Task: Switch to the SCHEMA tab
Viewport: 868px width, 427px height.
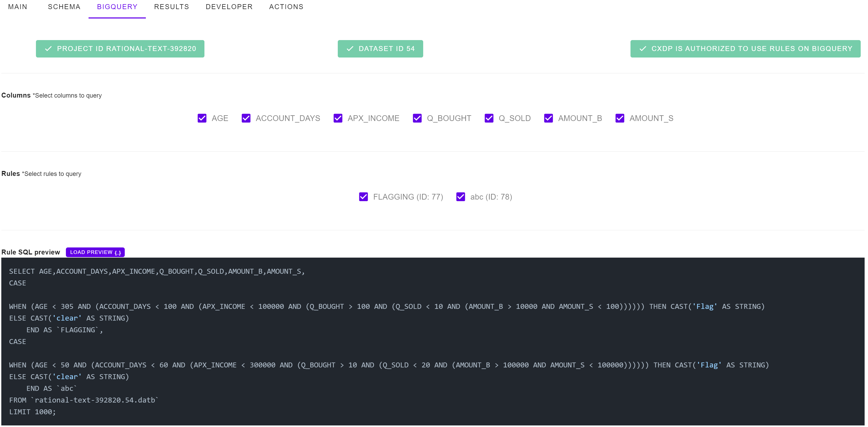Action: tap(64, 7)
